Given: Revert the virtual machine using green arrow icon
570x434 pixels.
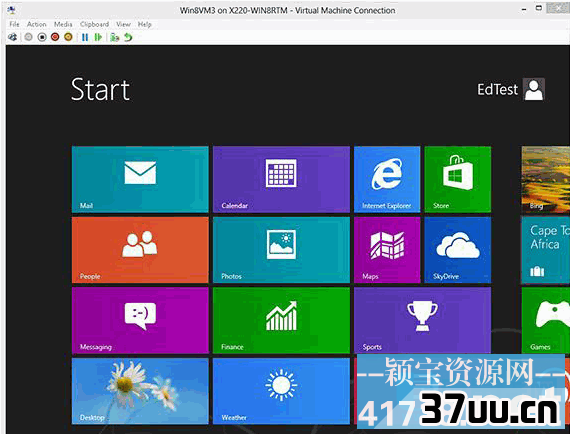Looking at the screenshot, I should 128,37.
